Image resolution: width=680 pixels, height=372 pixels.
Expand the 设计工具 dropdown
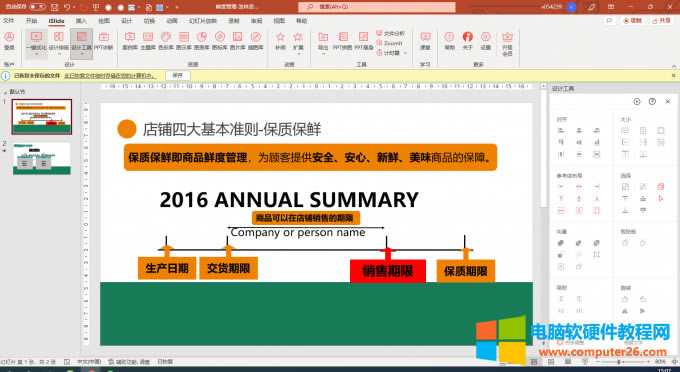(x=82, y=53)
